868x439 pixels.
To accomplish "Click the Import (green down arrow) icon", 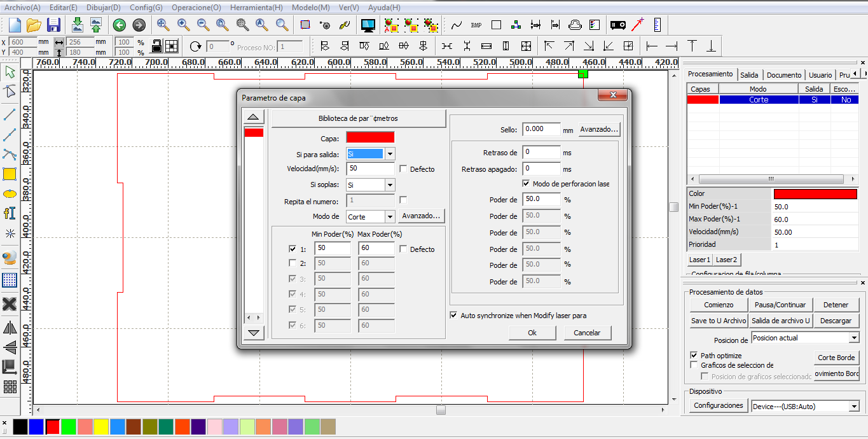I will [x=77, y=25].
